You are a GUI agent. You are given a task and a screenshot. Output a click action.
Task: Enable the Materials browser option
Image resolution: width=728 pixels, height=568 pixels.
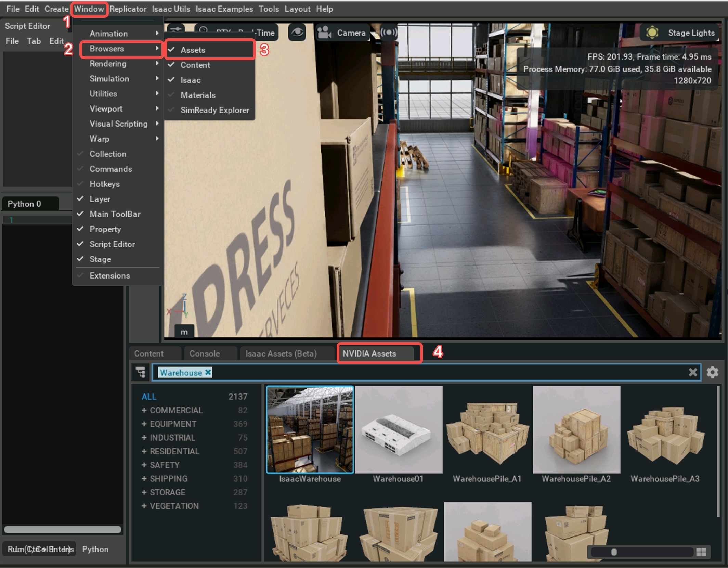point(198,95)
